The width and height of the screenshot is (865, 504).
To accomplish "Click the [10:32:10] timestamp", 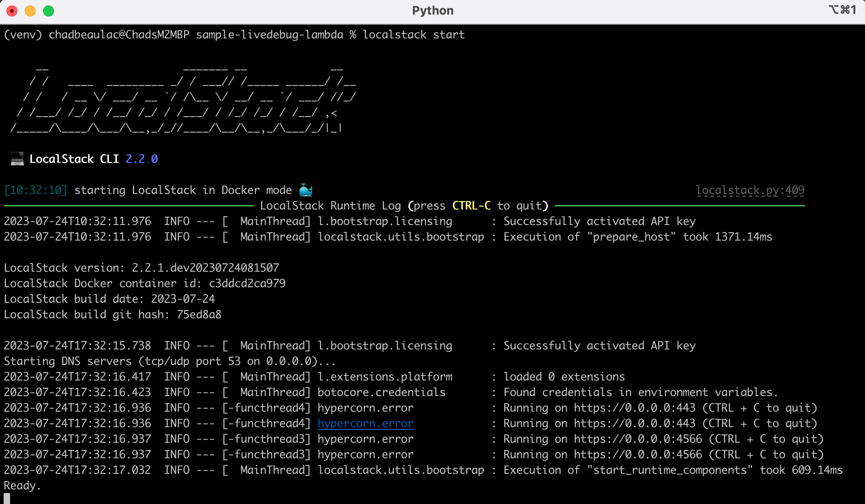I will [36, 190].
